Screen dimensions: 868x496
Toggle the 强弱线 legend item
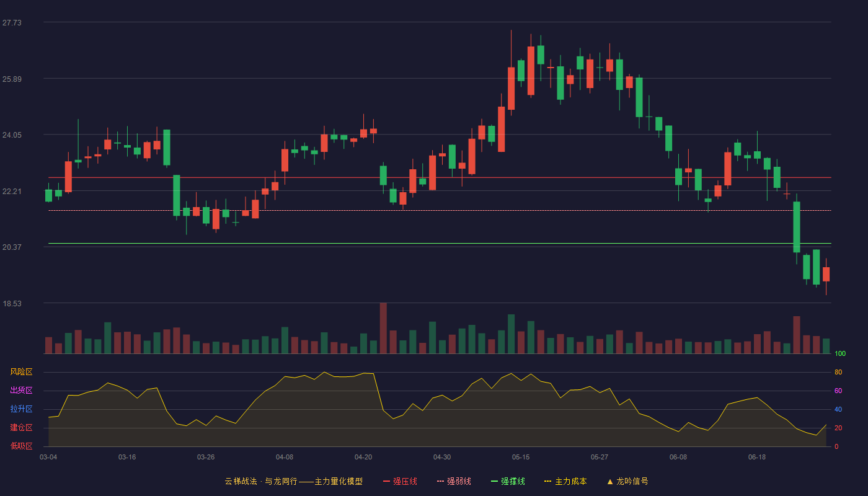point(454,481)
